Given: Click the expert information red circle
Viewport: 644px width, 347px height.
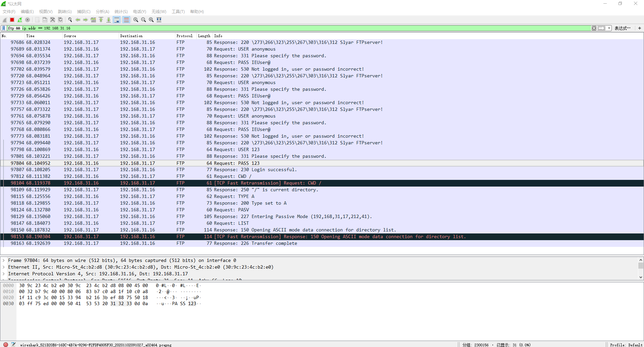Looking at the screenshot, I should [x=6, y=344].
